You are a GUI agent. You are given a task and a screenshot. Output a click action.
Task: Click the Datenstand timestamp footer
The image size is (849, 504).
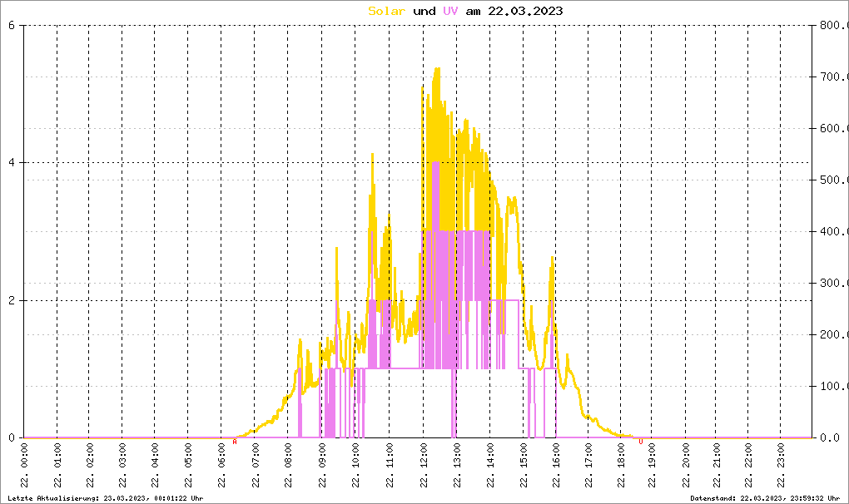pyautogui.click(x=765, y=498)
